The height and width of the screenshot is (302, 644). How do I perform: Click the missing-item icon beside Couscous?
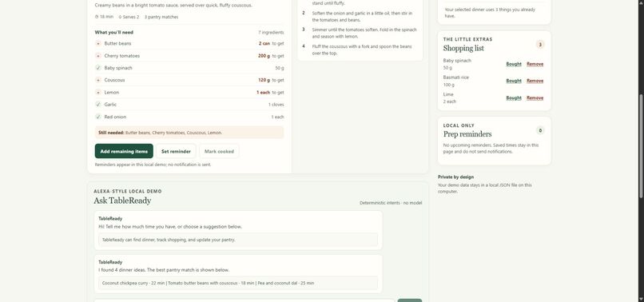pos(98,80)
